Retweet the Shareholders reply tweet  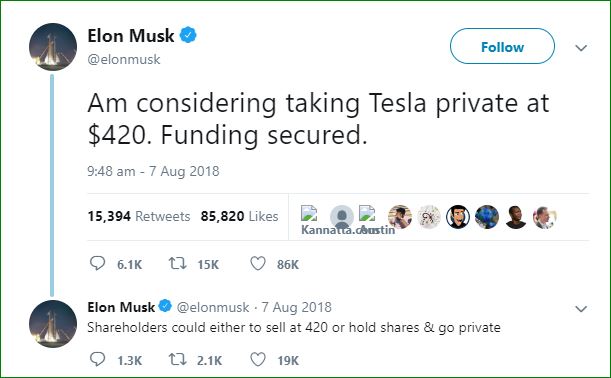pos(177,359)
